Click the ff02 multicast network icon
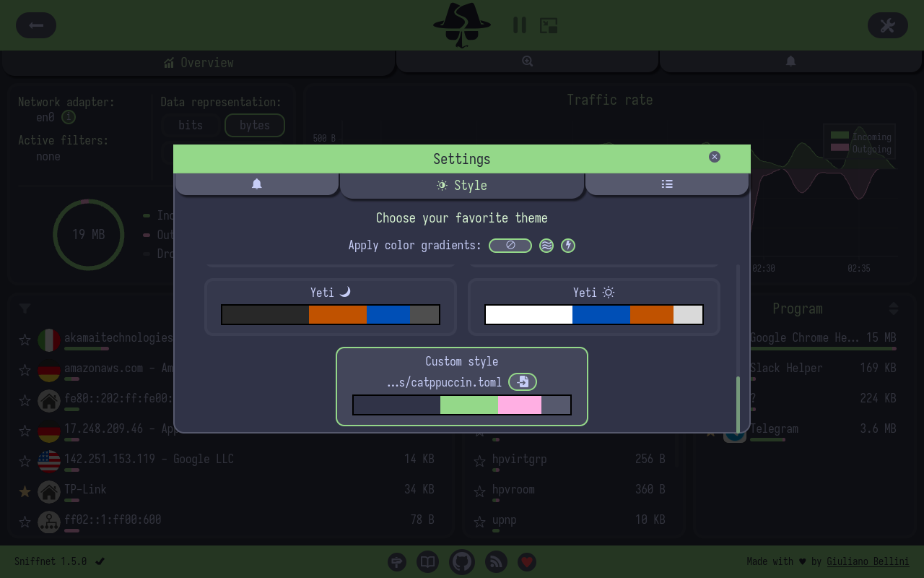 49,522
